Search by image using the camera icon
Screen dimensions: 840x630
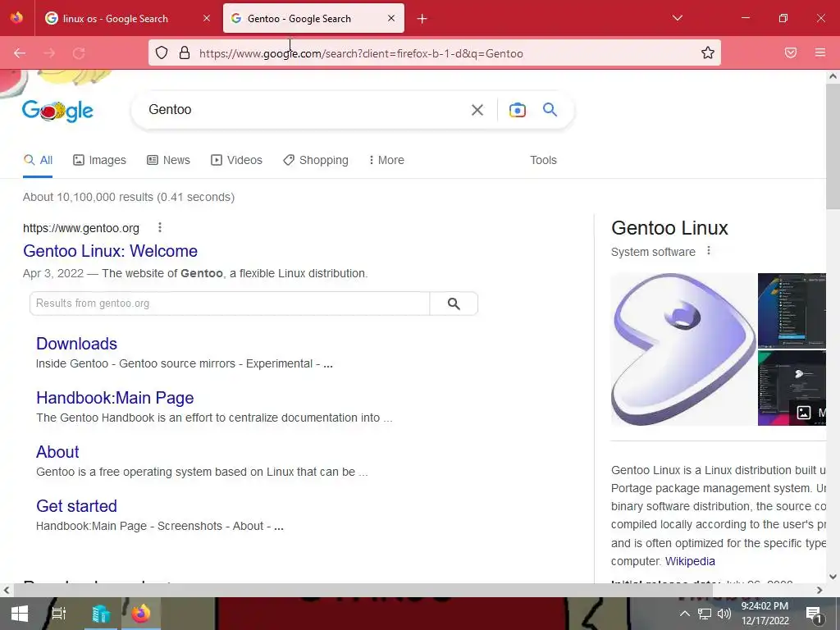[517, 110]
